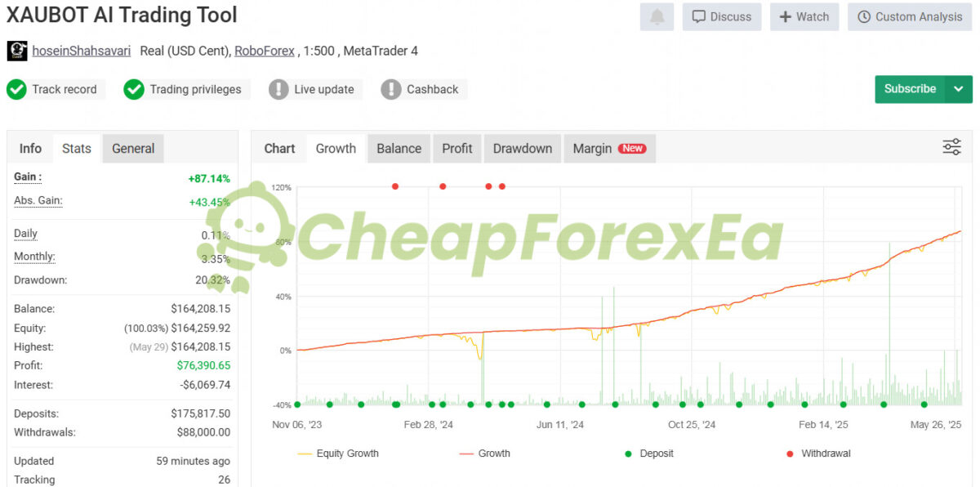Open chart settings sliders icon
Screen dimensions: 980x487
tap(951, 147)
